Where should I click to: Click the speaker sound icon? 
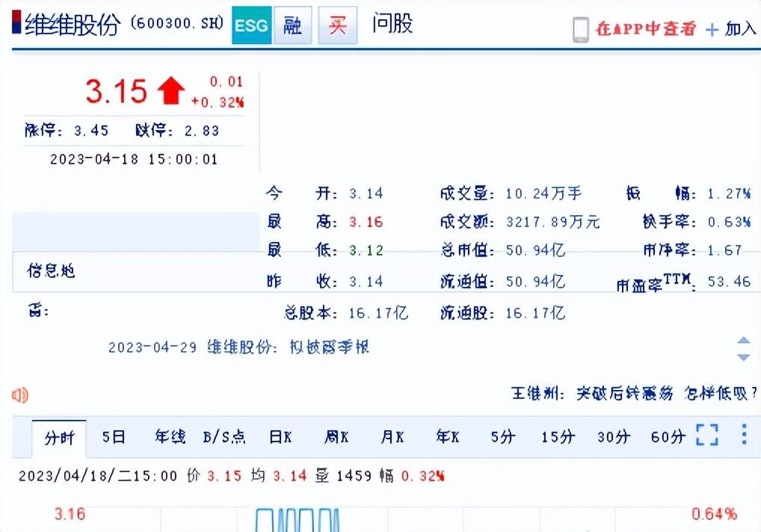[20, 395]
